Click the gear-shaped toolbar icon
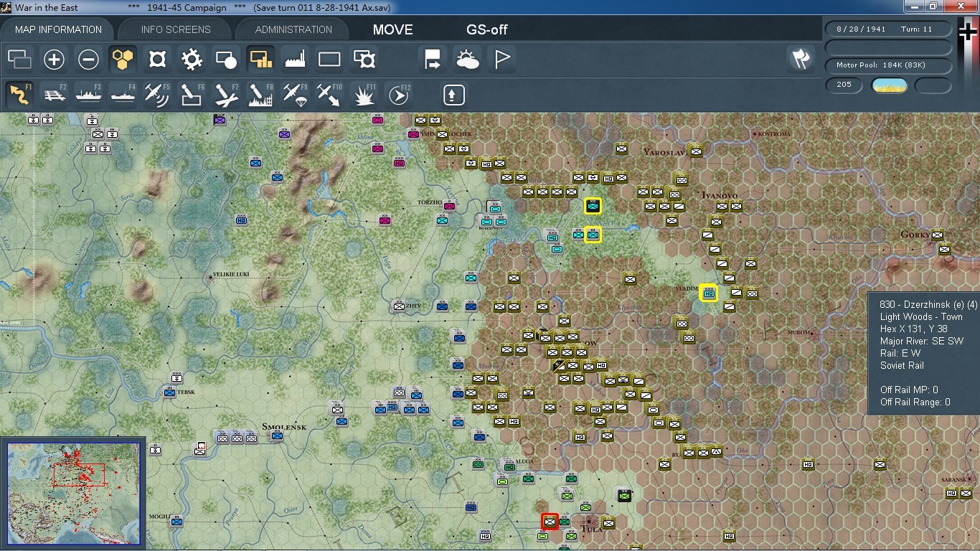 [192, 59]
